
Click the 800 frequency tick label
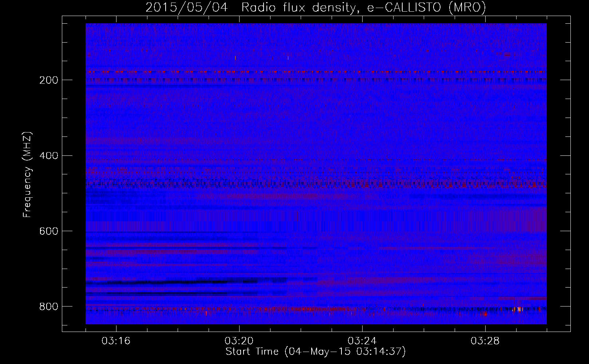point(48,307)
